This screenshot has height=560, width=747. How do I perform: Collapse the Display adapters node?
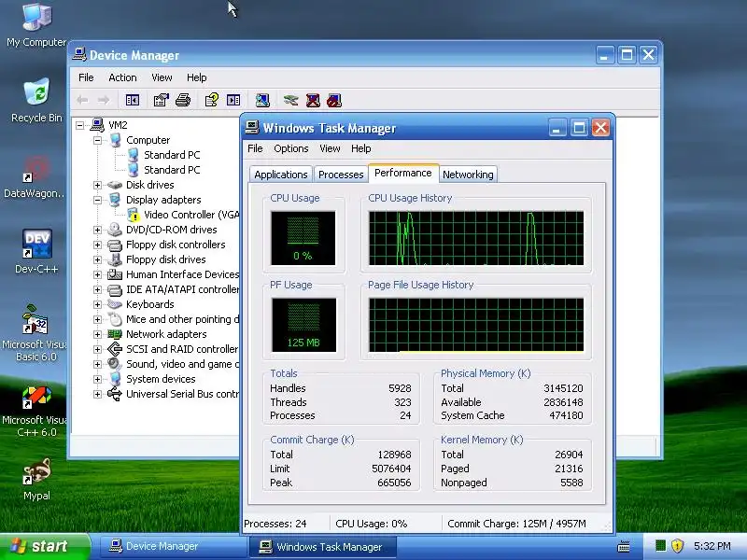click(x=97, y=200)
